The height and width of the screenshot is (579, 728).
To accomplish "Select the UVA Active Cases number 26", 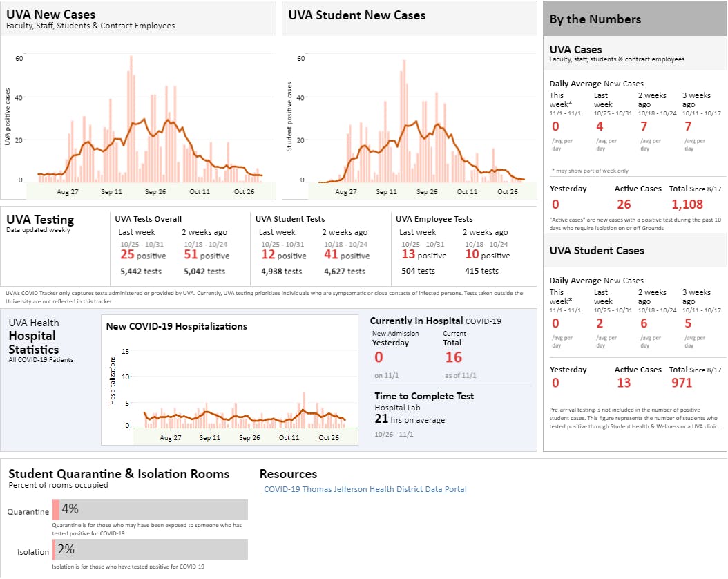I will click(624, 204).
